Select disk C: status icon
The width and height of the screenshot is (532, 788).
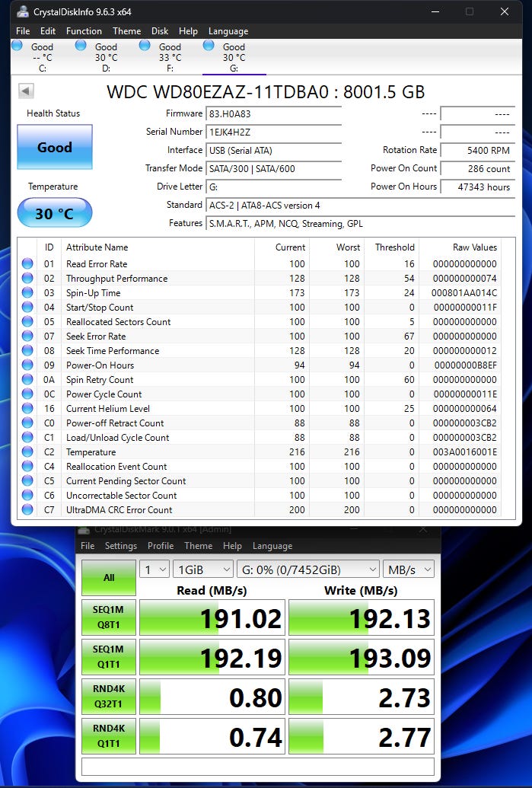pos(17,46)
